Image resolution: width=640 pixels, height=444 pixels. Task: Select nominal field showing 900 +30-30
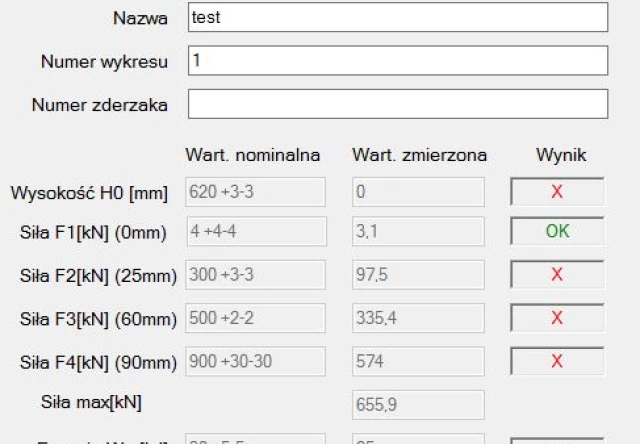(256, 361)
